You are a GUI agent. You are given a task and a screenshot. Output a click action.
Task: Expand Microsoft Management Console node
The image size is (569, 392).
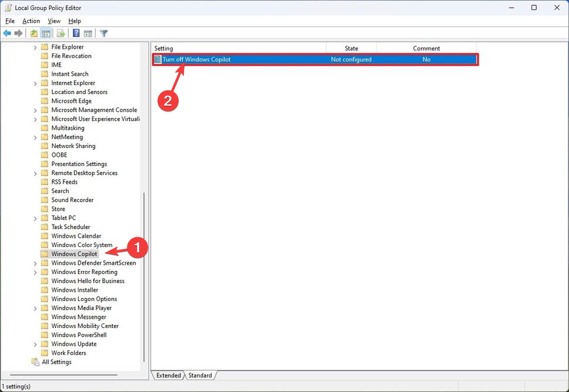(x=35, y=110)
